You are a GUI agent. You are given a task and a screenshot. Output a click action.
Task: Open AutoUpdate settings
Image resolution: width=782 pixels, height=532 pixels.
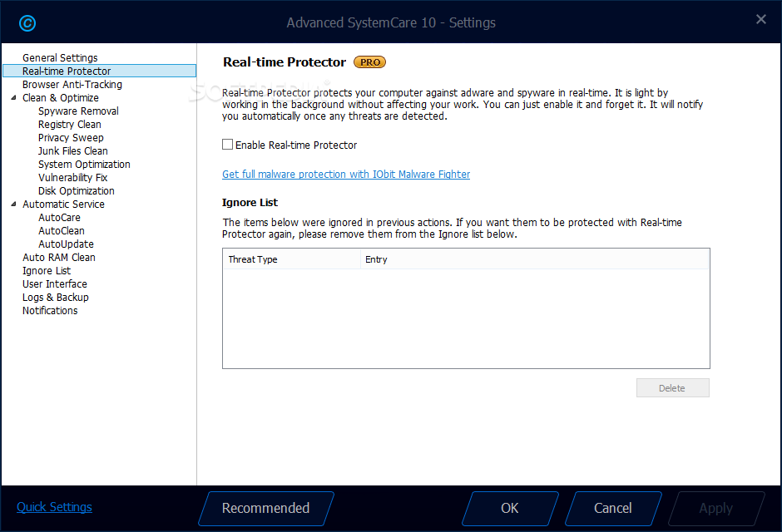pyautogui.click(x=66, y=244)
